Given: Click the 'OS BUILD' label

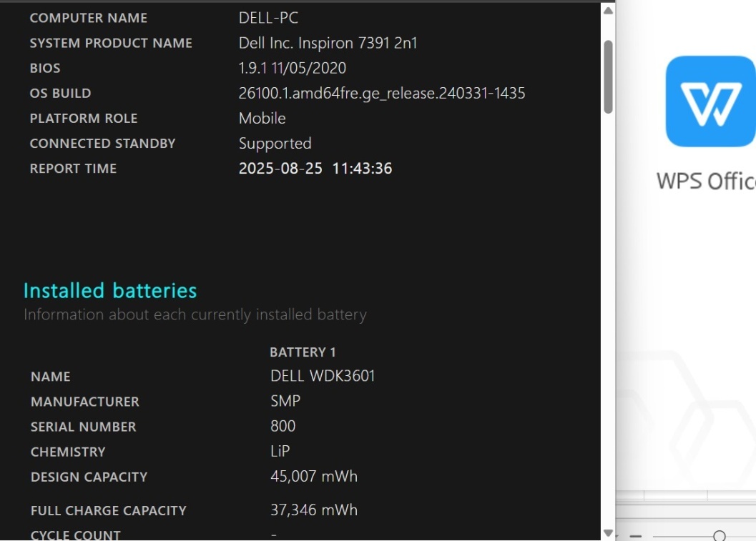Looking at the screenshot, I should (60, 93).
